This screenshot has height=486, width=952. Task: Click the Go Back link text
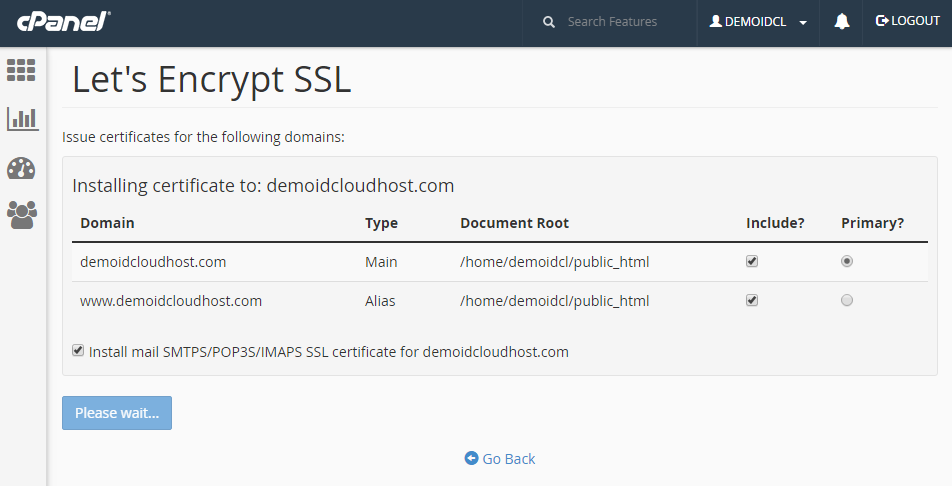[x=509, y=459]
